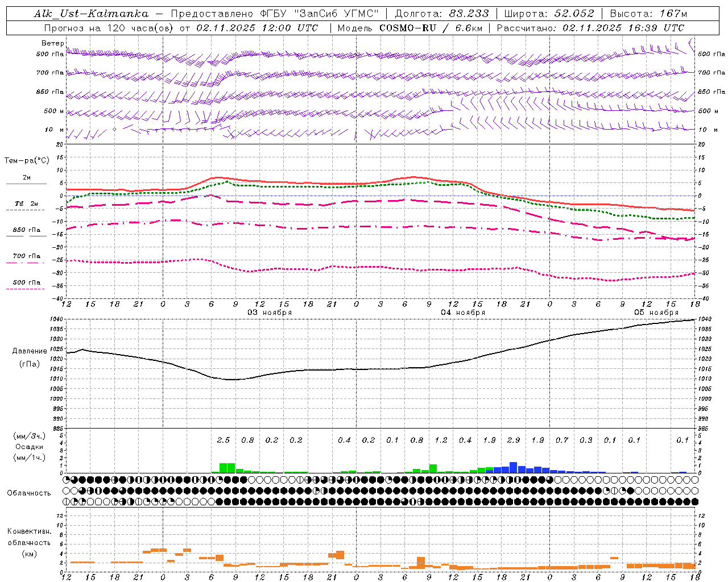Viewport: 728px width, 582px height.
Task: Click the Тем-ра(°C) axis label
Action: (27, 161)
